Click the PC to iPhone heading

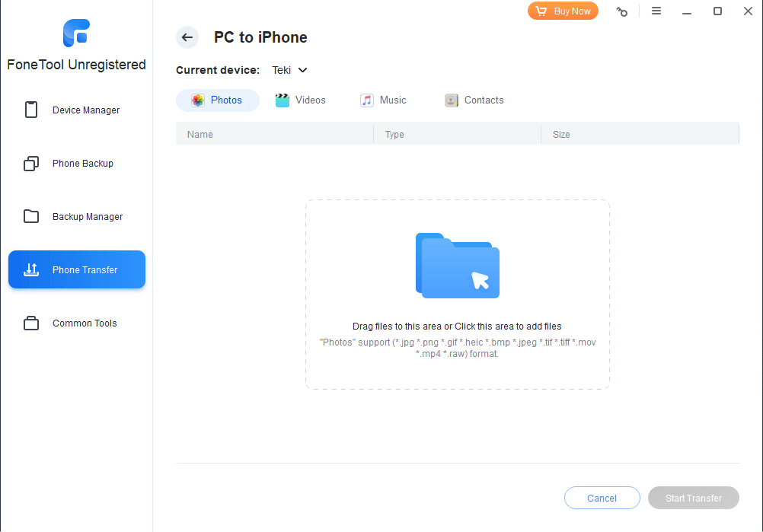coord(260,37)
